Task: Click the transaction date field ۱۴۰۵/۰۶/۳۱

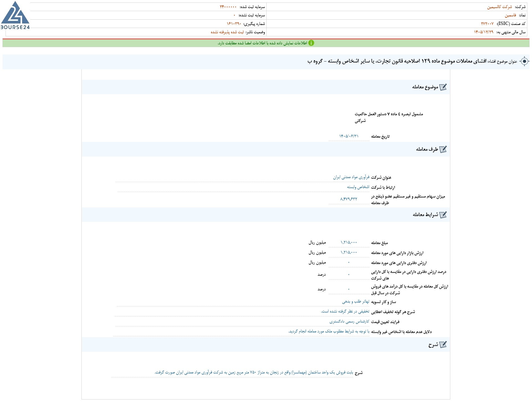Action: (349, 136)
